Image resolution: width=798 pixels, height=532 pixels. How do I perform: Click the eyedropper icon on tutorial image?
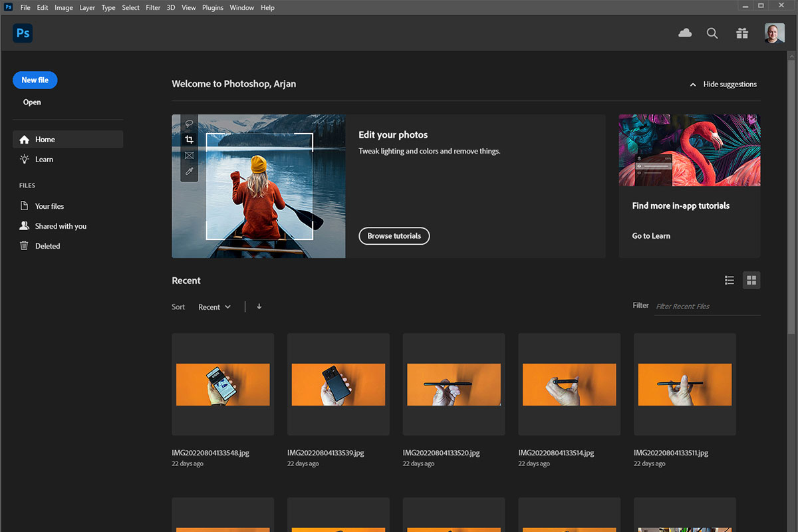click(x=190, y=172)
